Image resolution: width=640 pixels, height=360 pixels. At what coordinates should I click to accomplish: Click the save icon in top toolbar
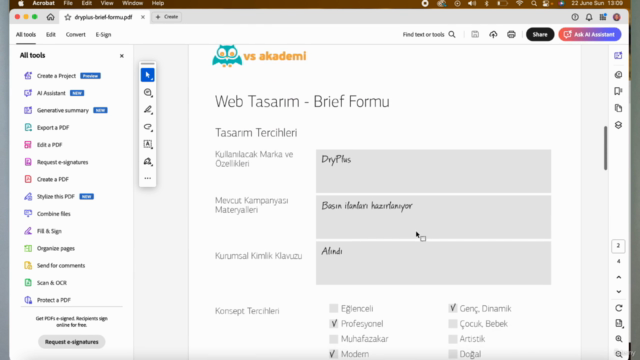click(x=475, y=34)
